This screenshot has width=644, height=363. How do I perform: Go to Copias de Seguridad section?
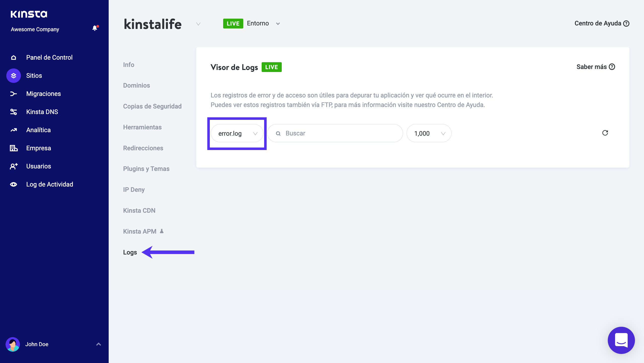coord(152,106)
